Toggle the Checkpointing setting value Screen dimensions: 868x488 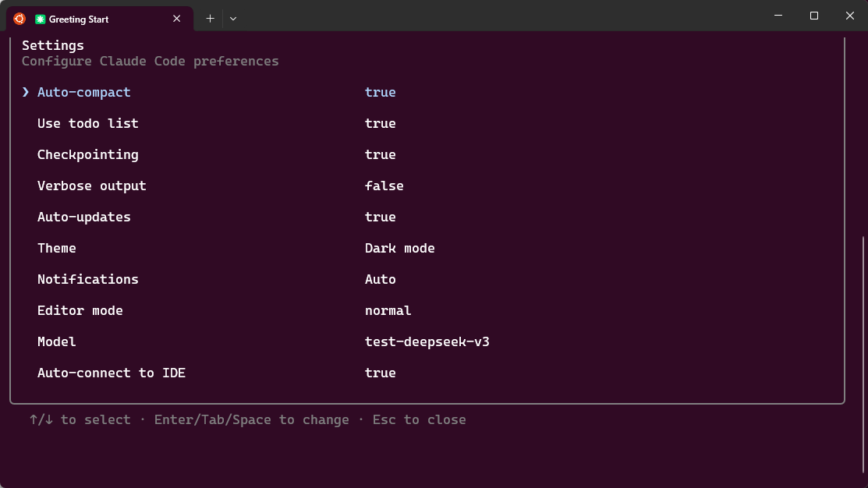point(380,154)
